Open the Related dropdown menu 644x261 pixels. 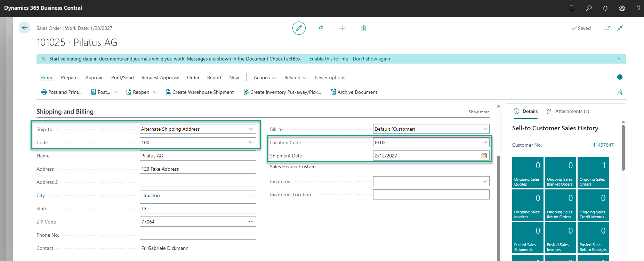pyautogui.click(x=296, y=78)
